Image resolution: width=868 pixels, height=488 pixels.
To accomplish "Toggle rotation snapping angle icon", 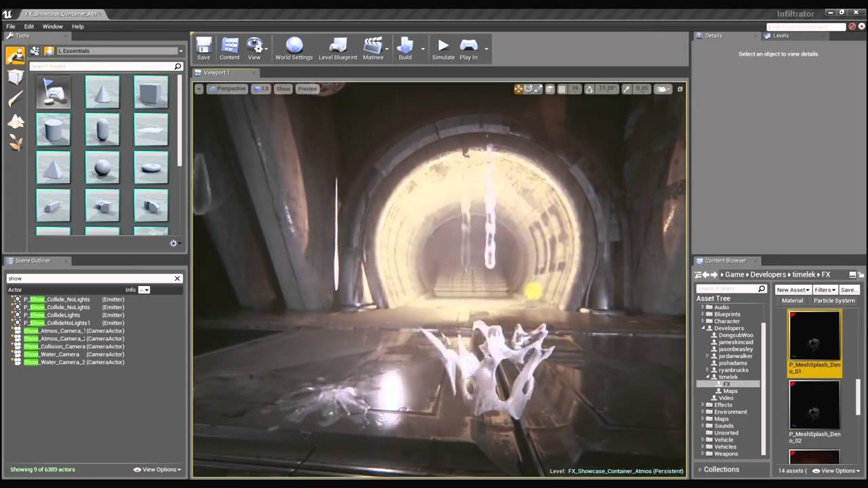I will coord(589,89).
